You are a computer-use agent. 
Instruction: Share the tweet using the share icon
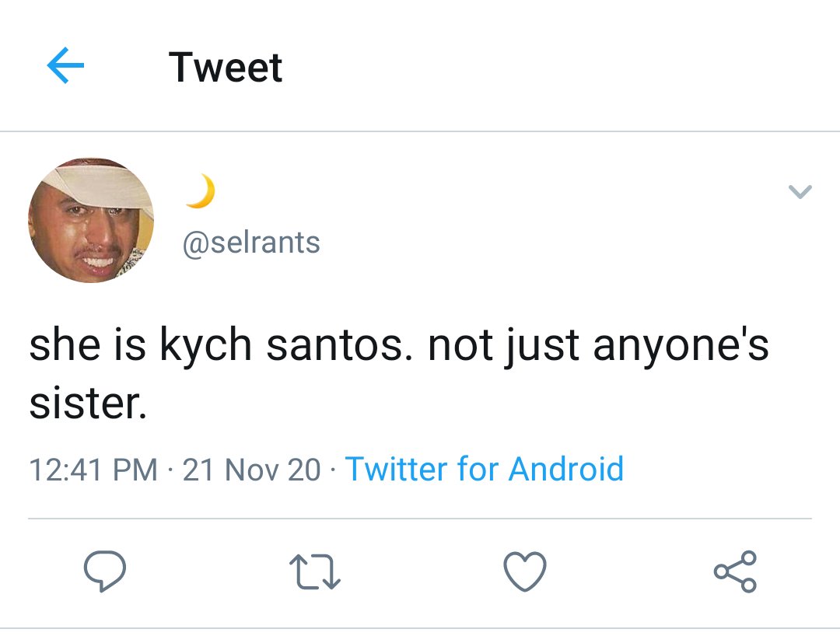(735, 571)
